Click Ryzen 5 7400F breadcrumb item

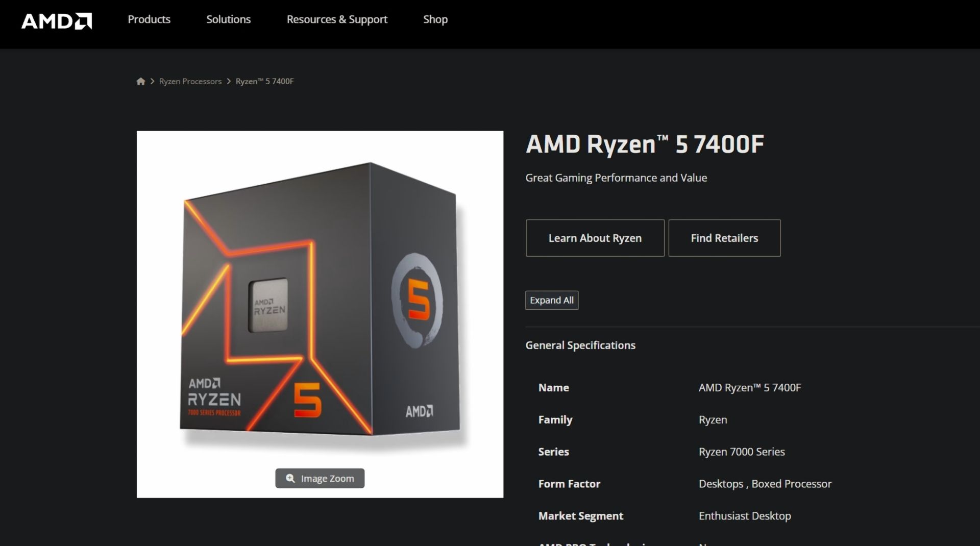pyautogui.click(x=264, y=81)
